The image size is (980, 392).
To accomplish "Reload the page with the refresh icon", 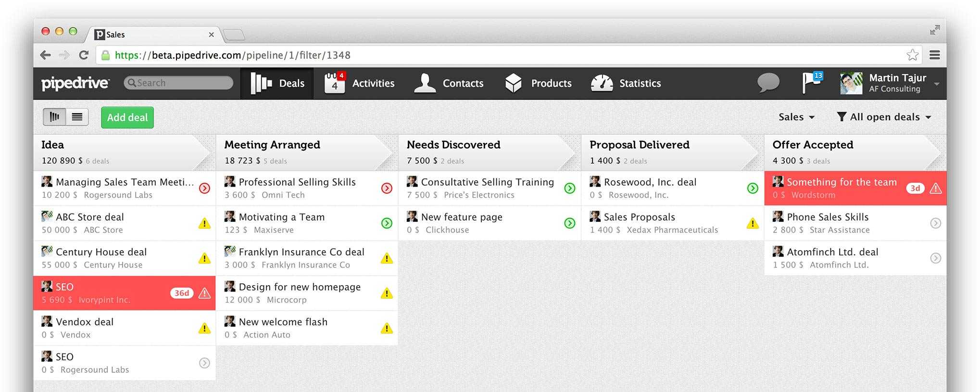I will [x=84, y=55].
